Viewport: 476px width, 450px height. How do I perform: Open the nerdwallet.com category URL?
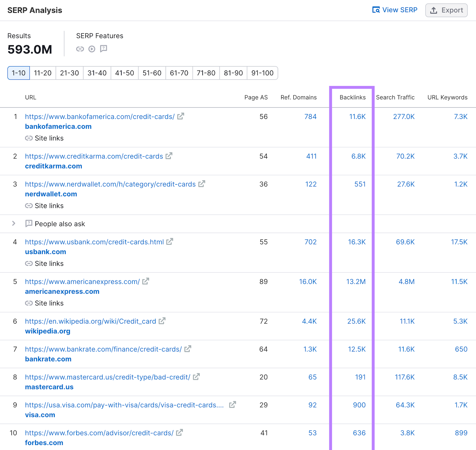click(x=110, y=184)
